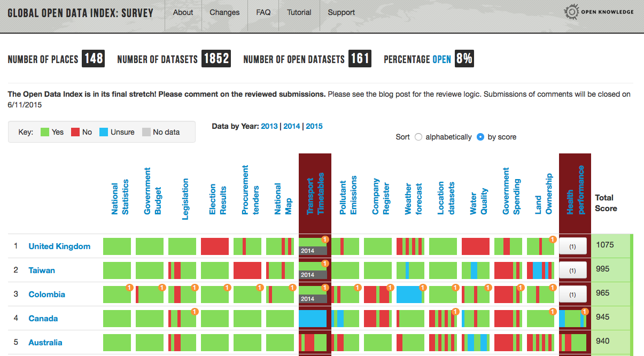The height and width of the screenshot is (356, 644).
Task: Click orange badge on Colombia National Map
Action: point(292,288)
